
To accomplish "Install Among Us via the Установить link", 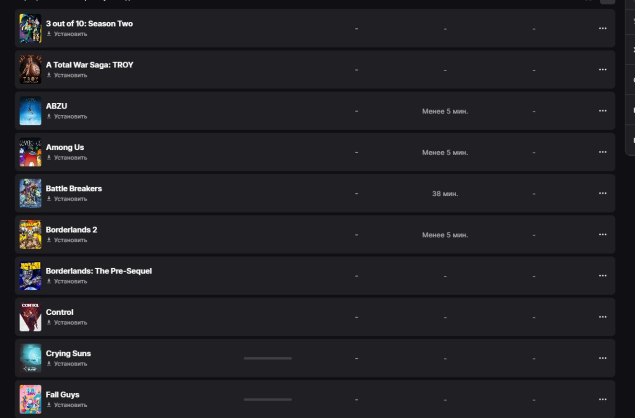I will point(69,157).
